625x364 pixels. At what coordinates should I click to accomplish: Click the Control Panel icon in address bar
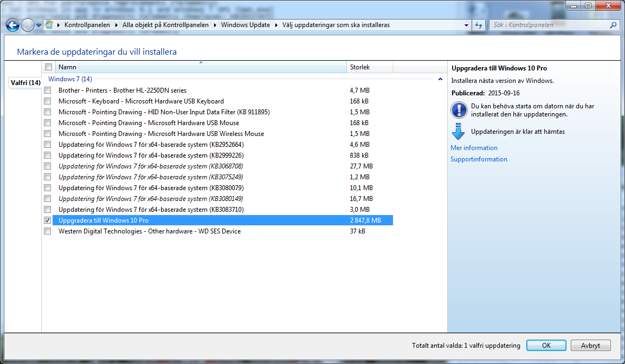pyautogui.click(x=49, y=25)
